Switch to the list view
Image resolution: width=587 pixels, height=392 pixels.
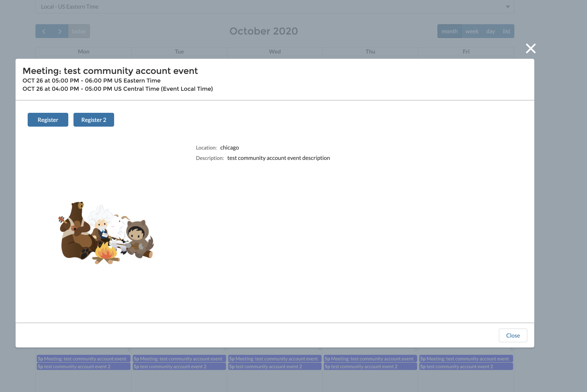(x=506, y=31)
